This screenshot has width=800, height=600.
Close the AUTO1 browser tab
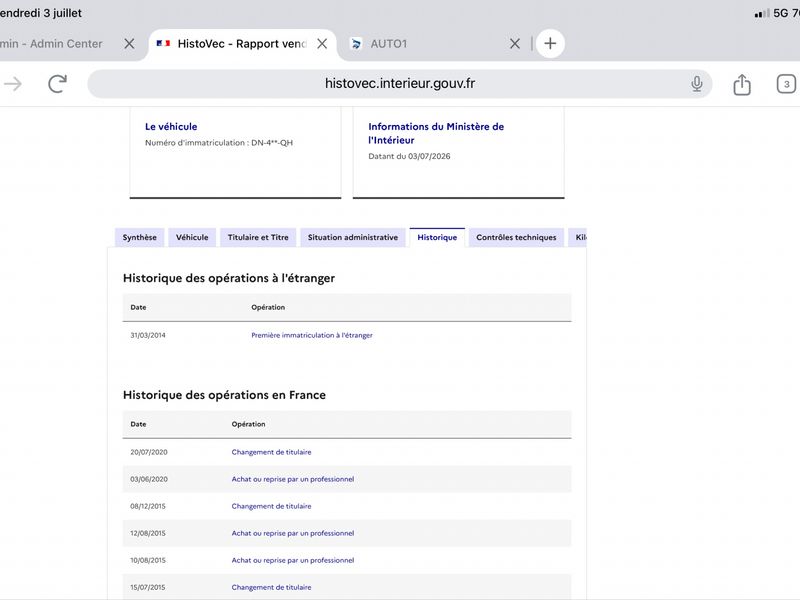(x=515, y=44)
